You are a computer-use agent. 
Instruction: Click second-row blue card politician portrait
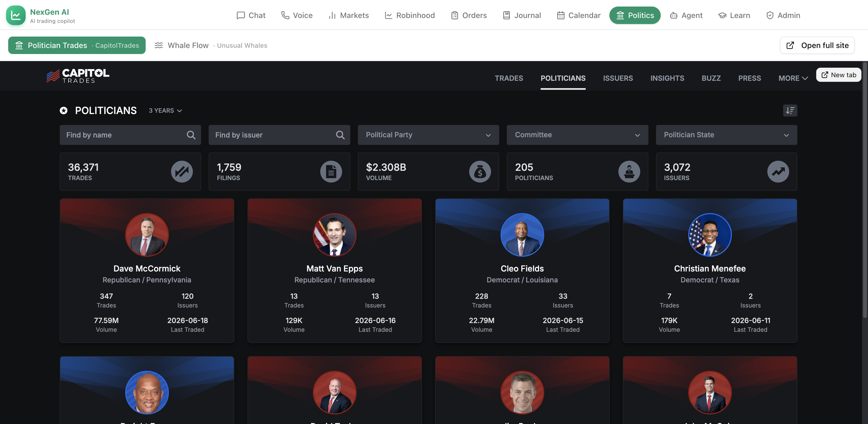[x=147, y=392]
